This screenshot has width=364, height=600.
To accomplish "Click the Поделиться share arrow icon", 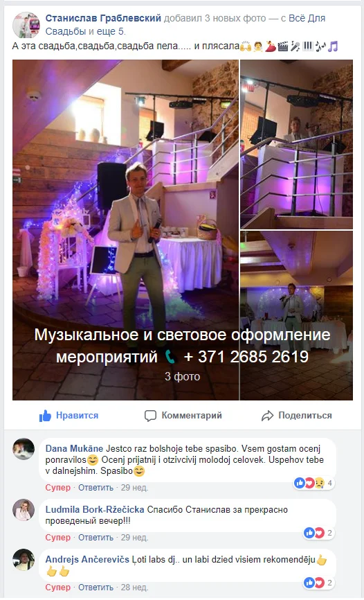I will (267, 416).
